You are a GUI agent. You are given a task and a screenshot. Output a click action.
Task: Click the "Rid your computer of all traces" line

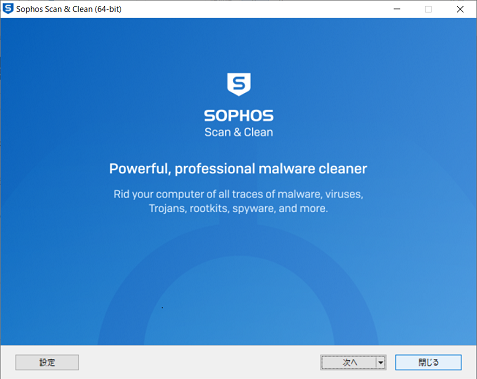pos(238,194)
